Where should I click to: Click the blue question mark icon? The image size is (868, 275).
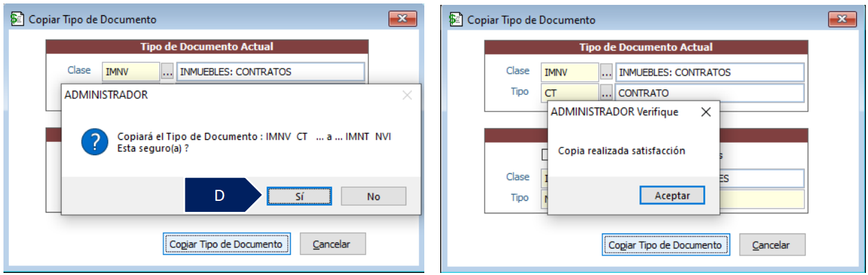pyautogui.click(x=93, y=142)
